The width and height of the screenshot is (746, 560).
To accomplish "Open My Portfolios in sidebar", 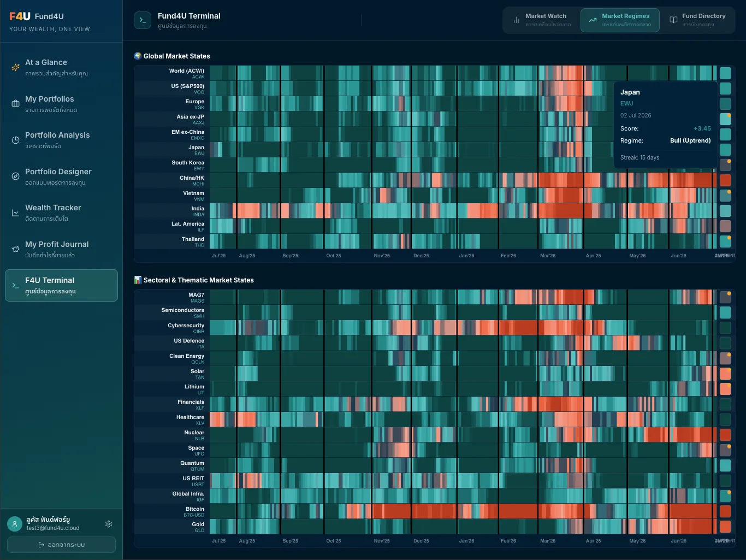I will 61,104.
